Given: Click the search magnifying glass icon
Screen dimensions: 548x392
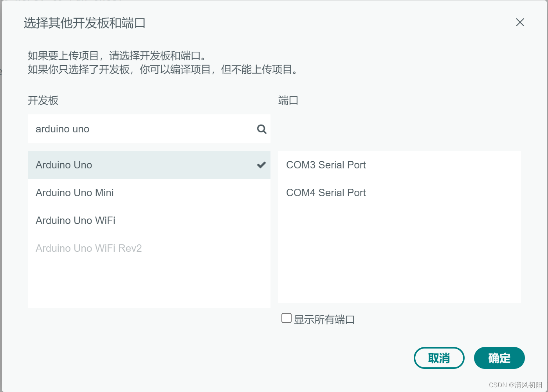Looking at the screenshot, I should pyautogui.click(x=261, y=129).
